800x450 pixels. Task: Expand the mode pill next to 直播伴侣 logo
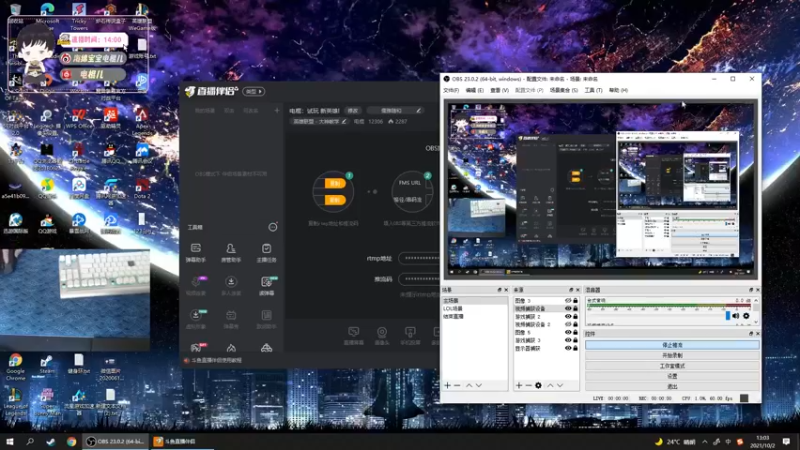coord(254,91)
